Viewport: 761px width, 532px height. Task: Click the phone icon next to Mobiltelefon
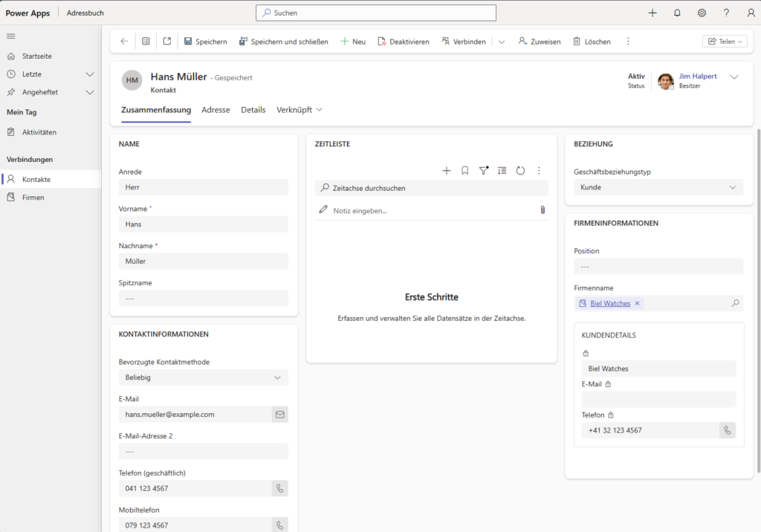coord(279,525)
